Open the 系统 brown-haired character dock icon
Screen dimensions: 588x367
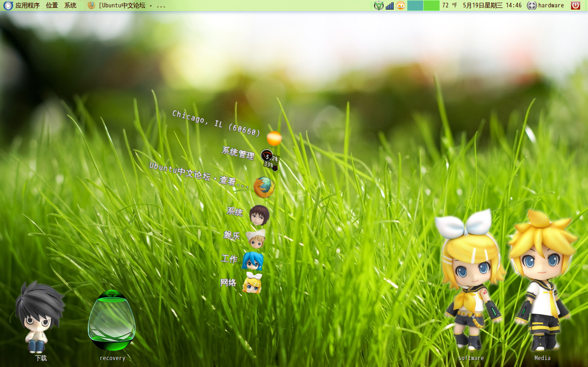pos(259,215)
